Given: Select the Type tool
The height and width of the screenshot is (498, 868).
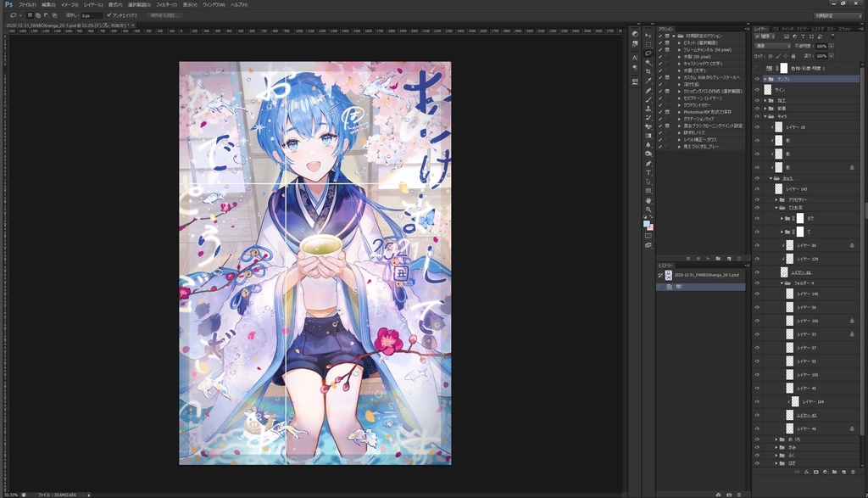Looking at the screenshot, I should (x=648, y=173).
